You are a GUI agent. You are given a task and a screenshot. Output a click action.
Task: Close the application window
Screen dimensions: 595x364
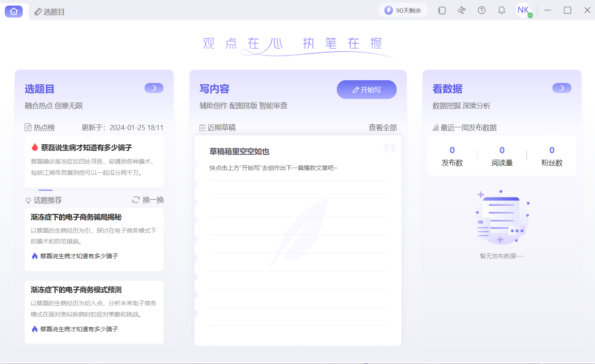pos(587,10)
